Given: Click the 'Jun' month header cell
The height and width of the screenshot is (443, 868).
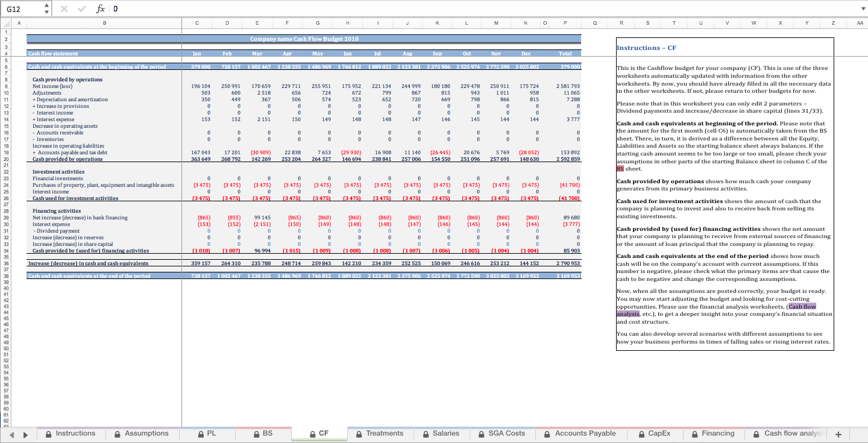Looking at the screenshot, I should click(347, 54).
